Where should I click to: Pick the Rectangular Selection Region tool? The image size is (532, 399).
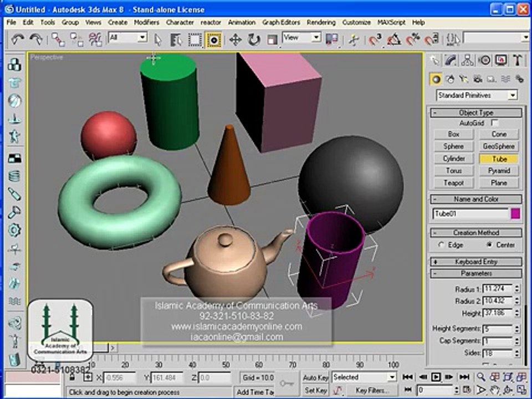(x=195, y=40)
